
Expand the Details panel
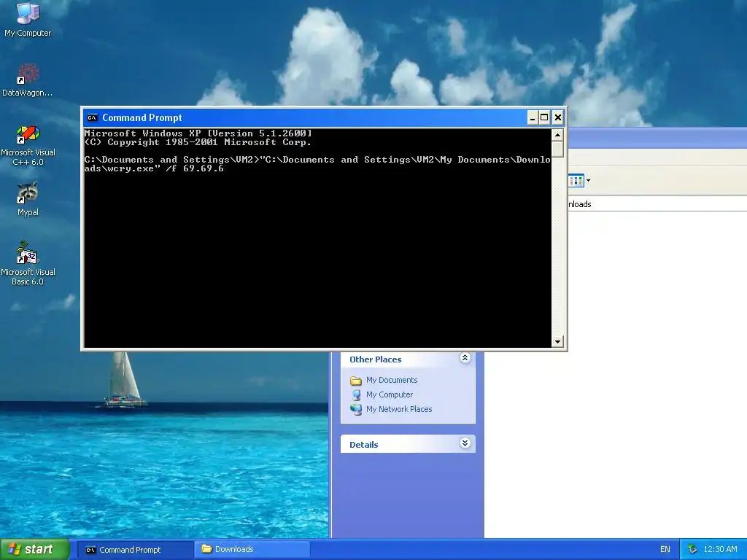point(465,443)
